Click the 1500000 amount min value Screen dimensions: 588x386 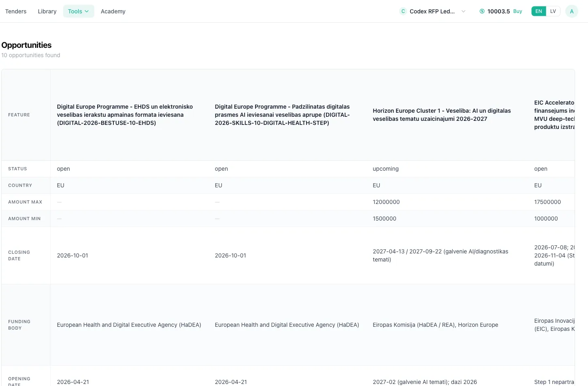[x=385, y=219]
